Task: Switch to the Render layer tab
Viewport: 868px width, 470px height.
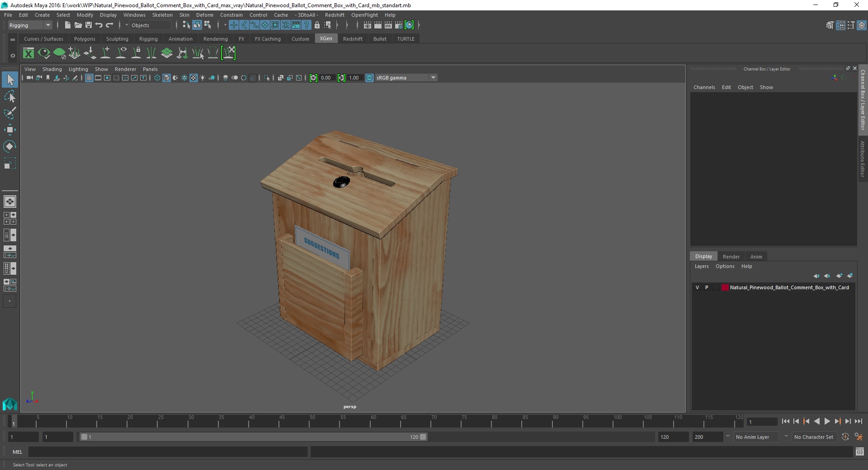Action: tap(731, 257)
